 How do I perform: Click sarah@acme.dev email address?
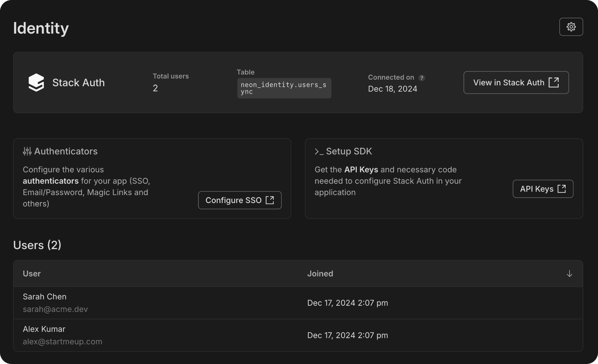(x=55, y=309)
